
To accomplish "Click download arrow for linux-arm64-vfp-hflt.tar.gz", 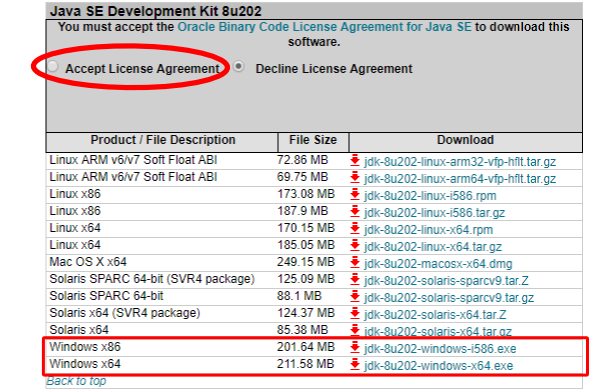I will coord(355,177).
